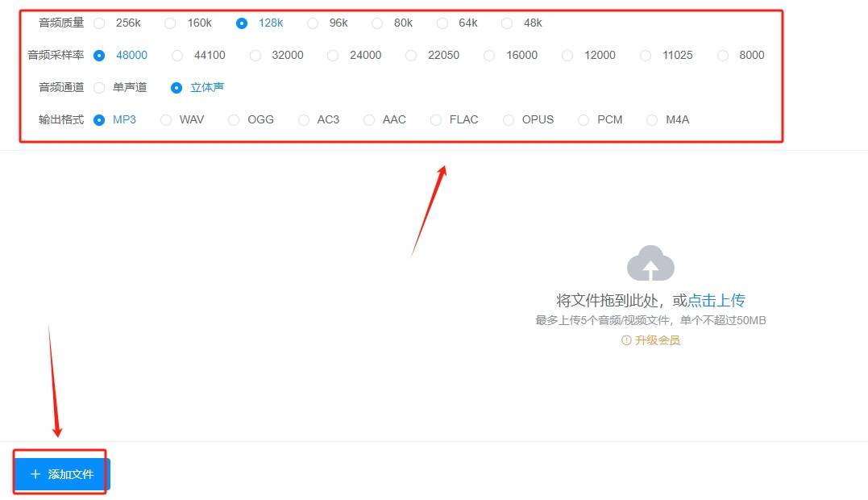Pick OPUS output format
The image size is (868, 500).
[509, 119]
